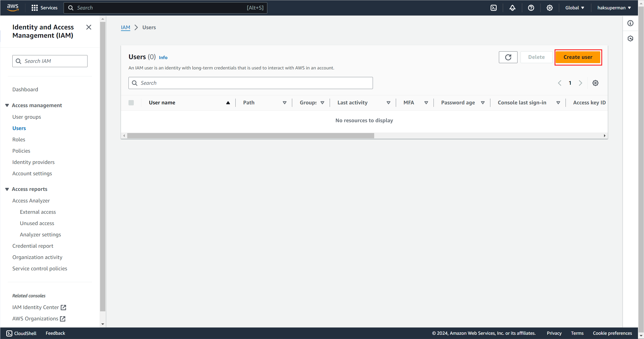
Task: Go to Policies in the sidebar
Action: coord(21,151)
